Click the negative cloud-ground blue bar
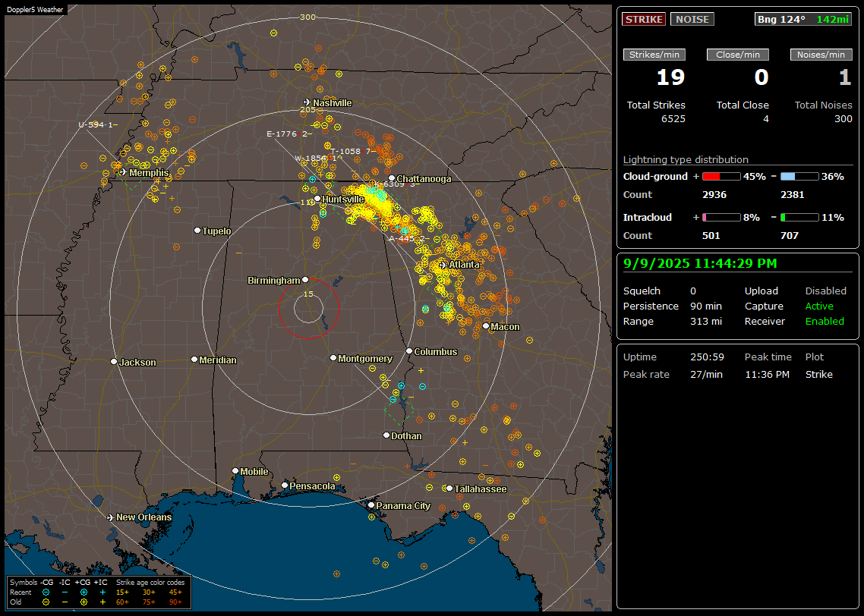The image size is (864, 616). 799,177
